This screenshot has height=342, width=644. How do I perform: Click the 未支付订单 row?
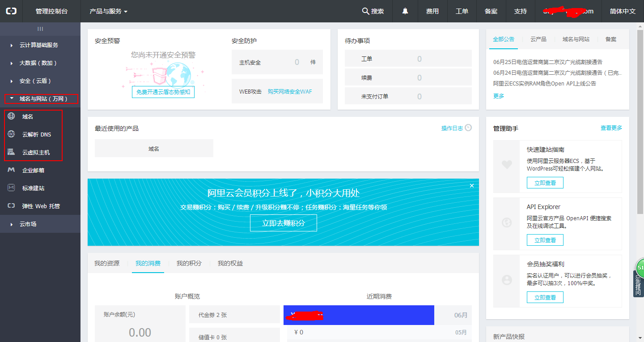click(408, 96)
